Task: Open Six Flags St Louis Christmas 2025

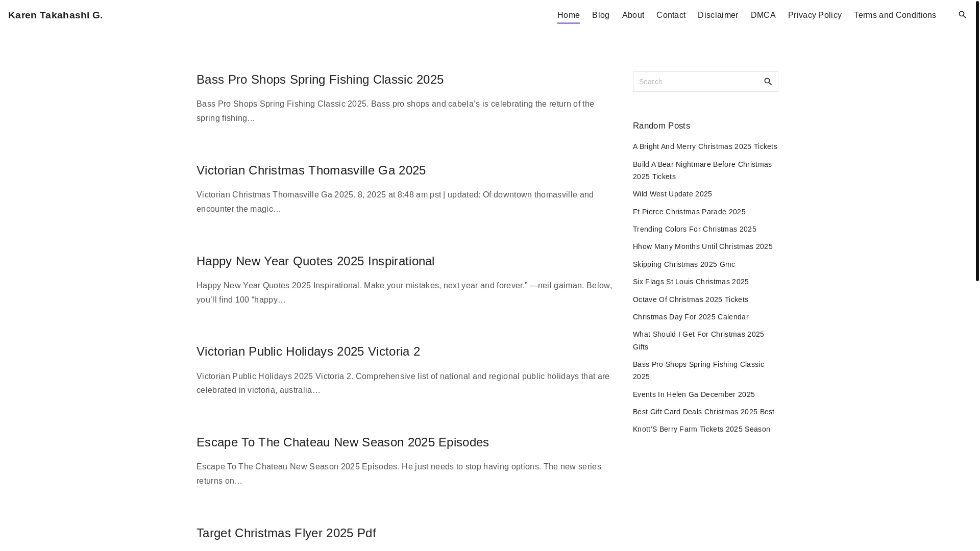Action: pos(691,282)
